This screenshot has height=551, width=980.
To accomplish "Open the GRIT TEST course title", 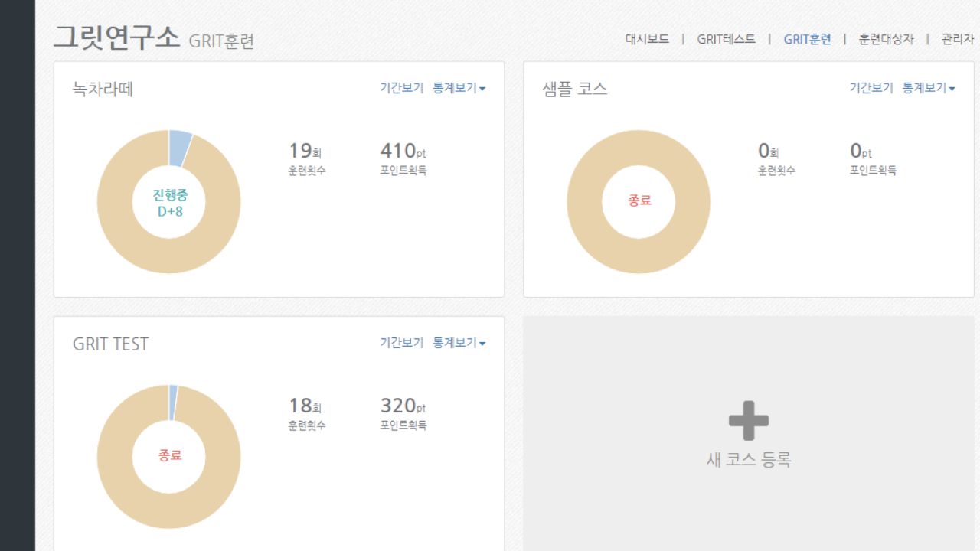I will point(110,344).
